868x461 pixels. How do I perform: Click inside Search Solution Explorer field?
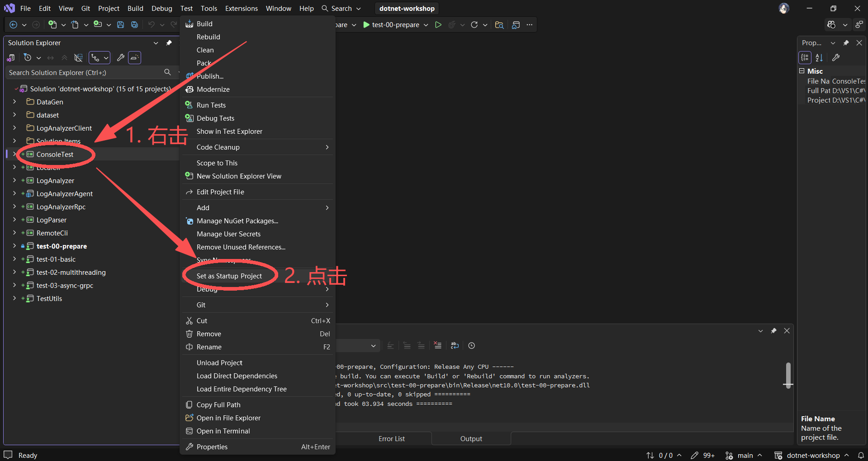point(85,72)
